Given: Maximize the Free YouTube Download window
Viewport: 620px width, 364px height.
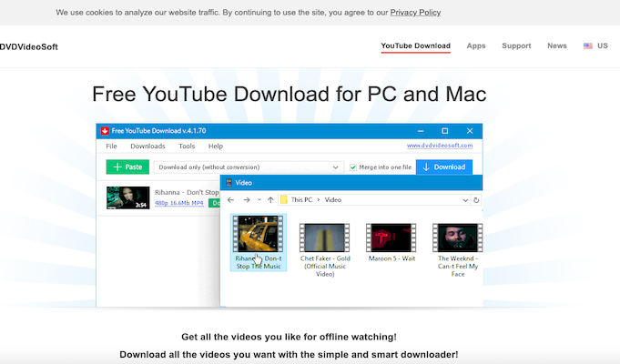Looking at the screenshot, I should pos(445,131).
